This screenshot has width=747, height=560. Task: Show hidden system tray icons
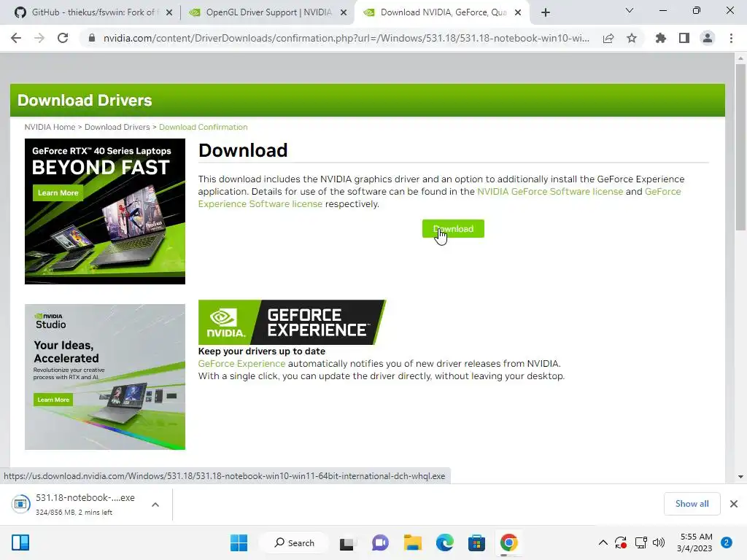click(x=603, y=542)
